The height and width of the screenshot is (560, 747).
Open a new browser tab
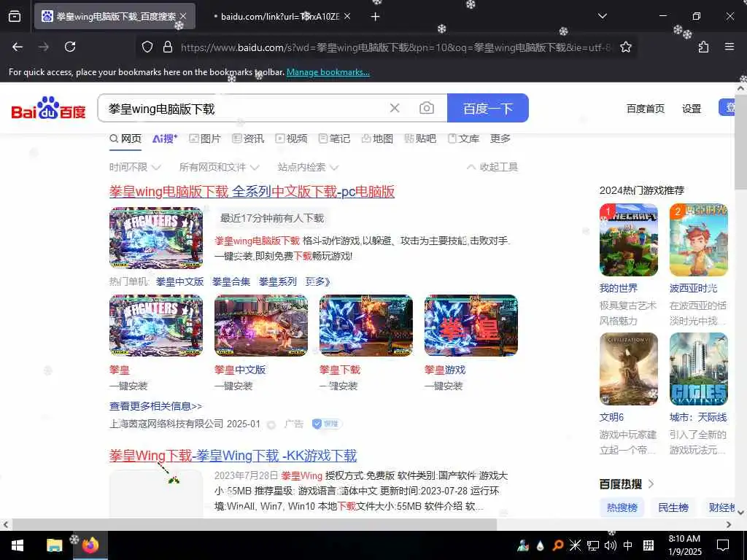376,16
